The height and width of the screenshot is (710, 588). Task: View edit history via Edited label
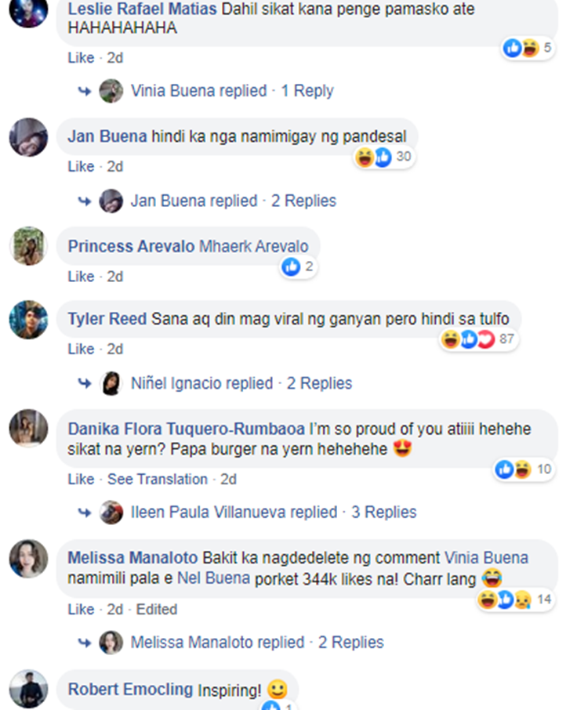point(156,610)
